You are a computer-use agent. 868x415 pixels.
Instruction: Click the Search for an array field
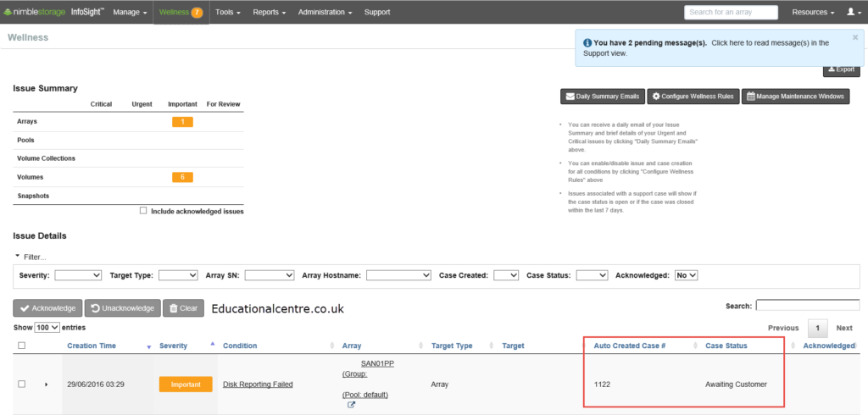(x=731, y=12)
